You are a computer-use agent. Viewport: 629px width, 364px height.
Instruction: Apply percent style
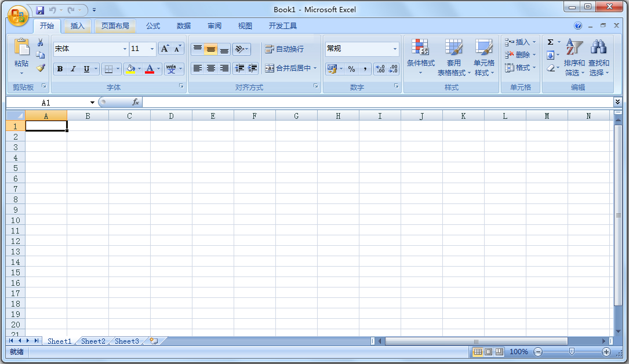pos(352,69)
